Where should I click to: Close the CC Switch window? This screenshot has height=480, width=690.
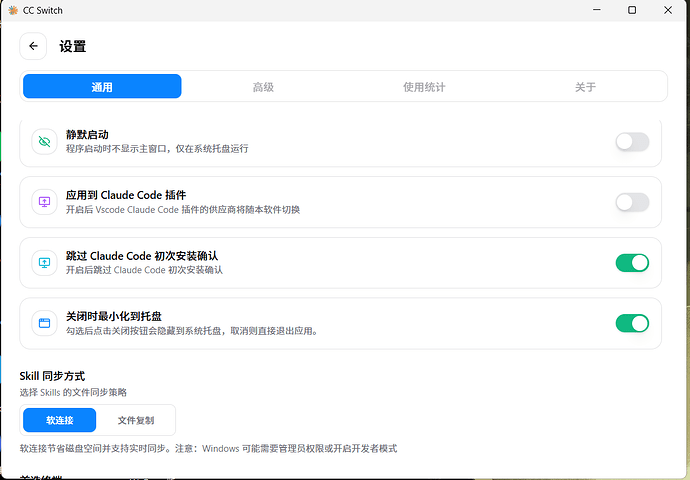tap(668, 10)
